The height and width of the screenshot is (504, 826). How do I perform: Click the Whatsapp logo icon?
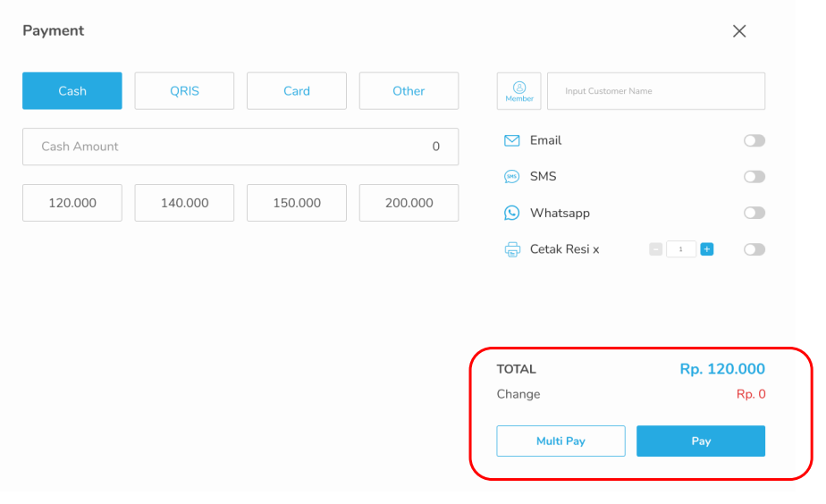tap(512, 214)
